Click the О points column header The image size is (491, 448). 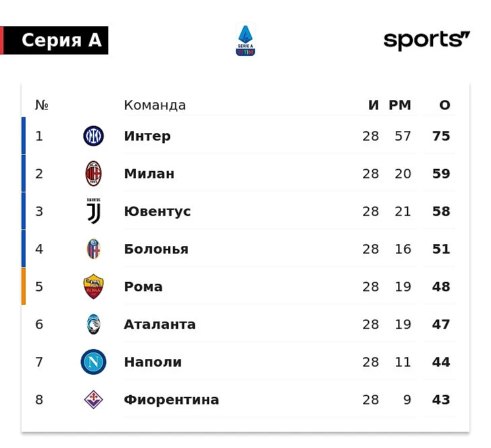pyautogui.click(x=445, y=105)
